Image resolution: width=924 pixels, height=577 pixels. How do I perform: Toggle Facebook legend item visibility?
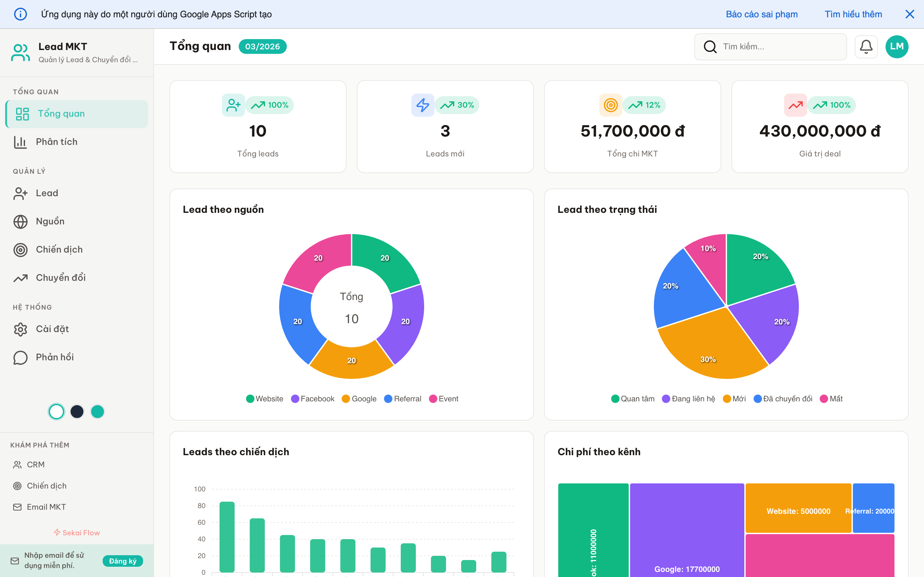point(313,399)
